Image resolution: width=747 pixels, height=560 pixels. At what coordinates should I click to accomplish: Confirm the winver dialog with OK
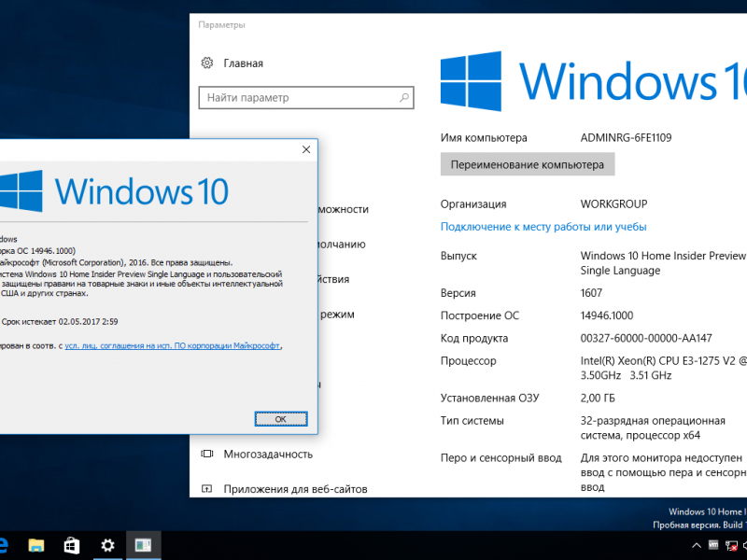tap(281, 419)
